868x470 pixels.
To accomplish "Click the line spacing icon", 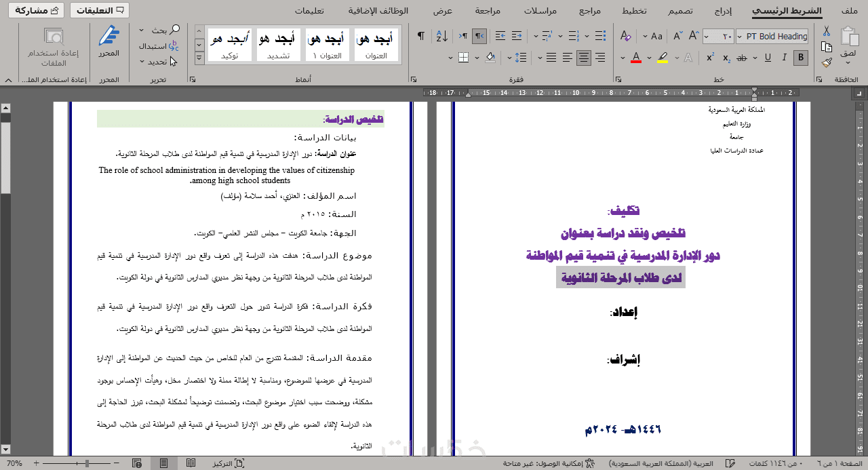I will [521, 58].
